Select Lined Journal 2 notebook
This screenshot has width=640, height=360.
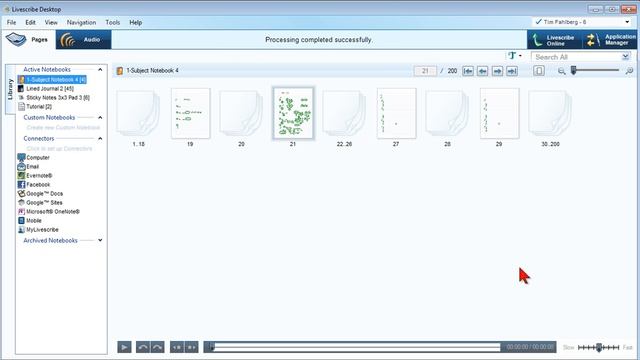coord(46,89)
